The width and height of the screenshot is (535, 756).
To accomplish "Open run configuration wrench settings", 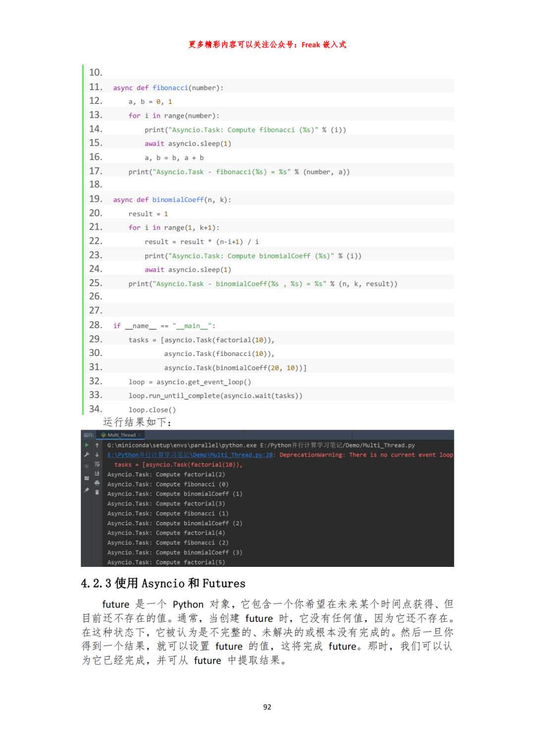I will pos(87,454).
